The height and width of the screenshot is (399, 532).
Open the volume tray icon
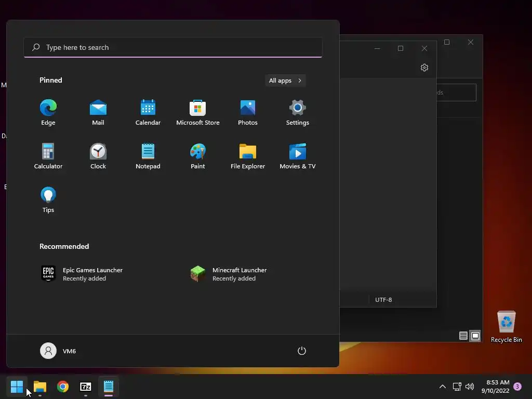pos(470,387)
